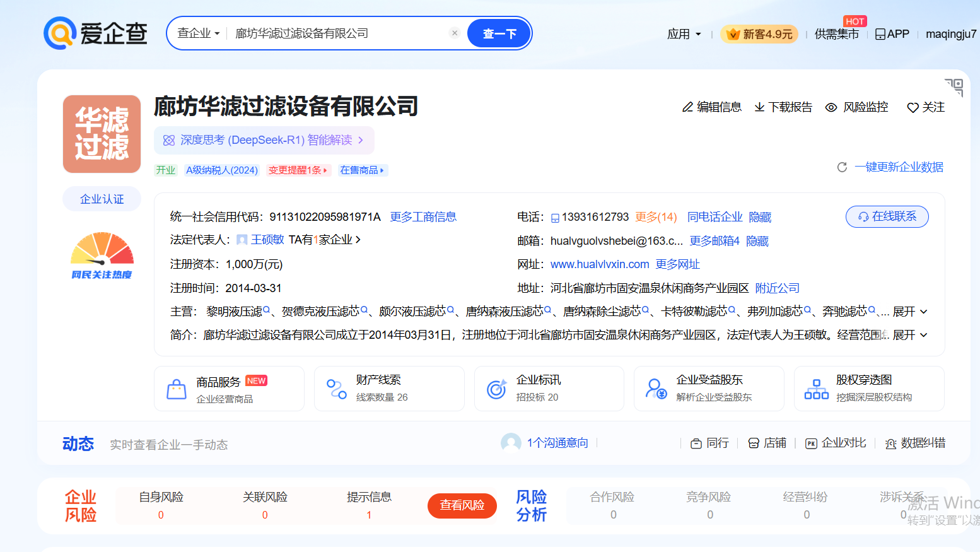Image resolution: width=980 pixels, height=552 pixels.
Task: Click search icon after 黎明液压滤
Action: [266, 310]
